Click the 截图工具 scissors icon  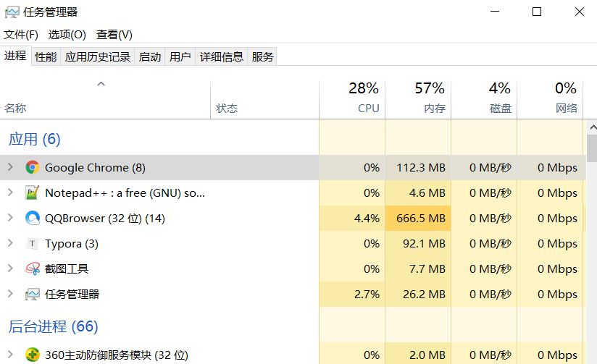(33, 268)
